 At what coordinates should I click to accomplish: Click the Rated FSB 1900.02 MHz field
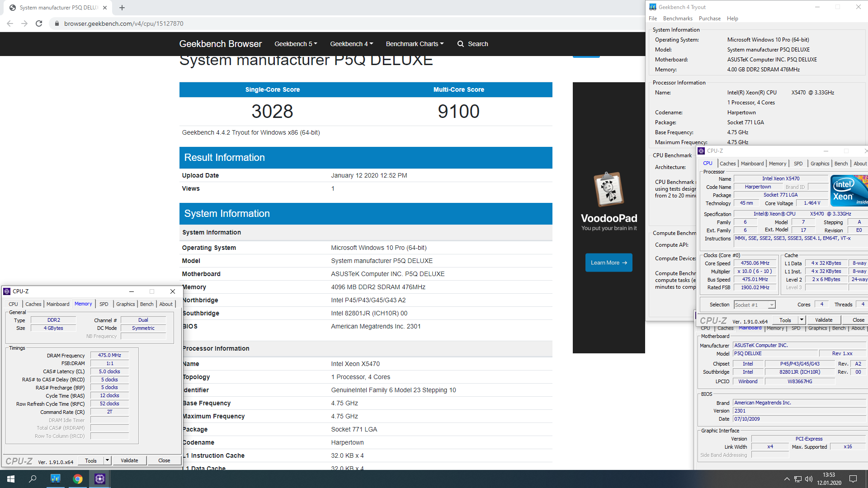point(755,287)
